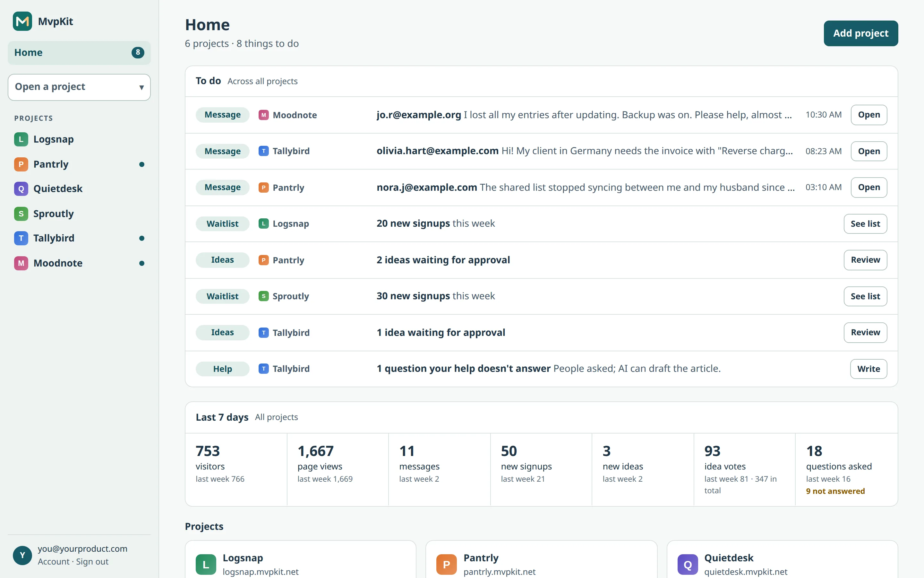Image resolution: width=924 pixels, height=578 pixels.
Task: See list for Logsnap waitlist signups
Action: point(865,223)
